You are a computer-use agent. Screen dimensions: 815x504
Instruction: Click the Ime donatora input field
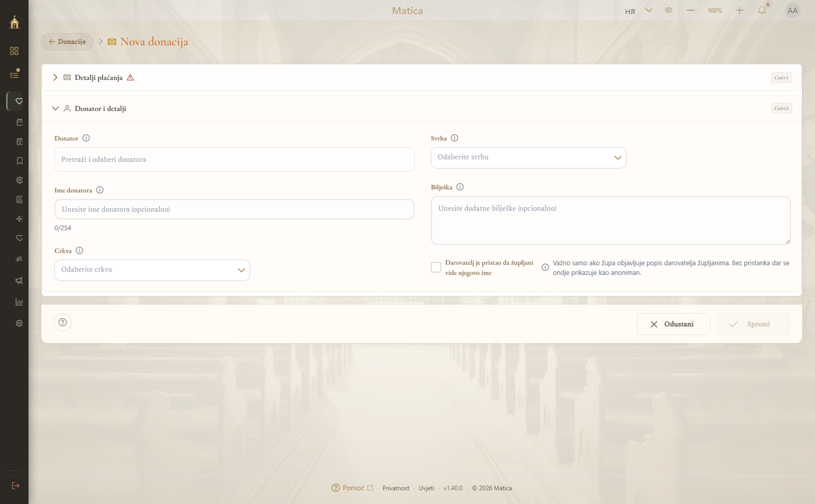pyautogui.click(x=234, y=209)
